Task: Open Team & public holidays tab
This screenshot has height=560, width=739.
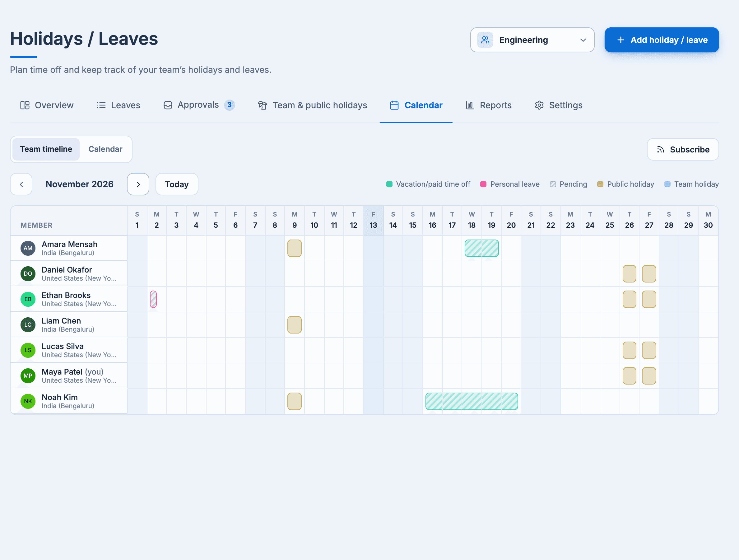Action: 312,105
